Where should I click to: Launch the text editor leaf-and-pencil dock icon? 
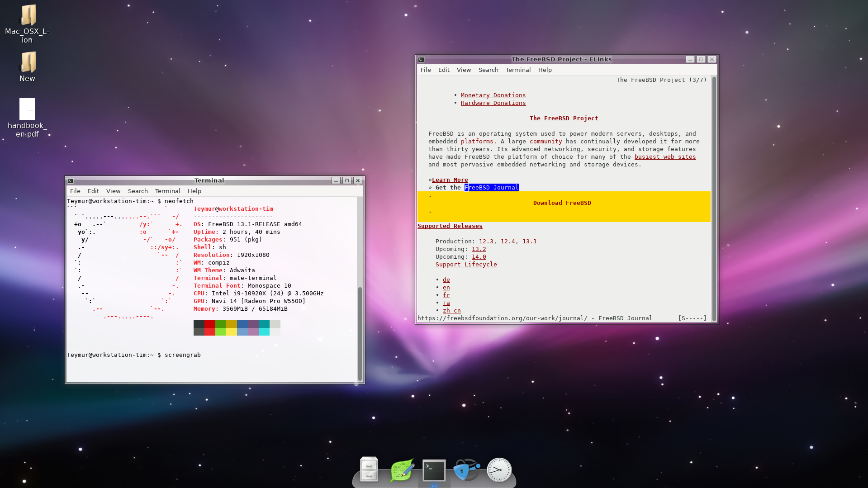402,470
